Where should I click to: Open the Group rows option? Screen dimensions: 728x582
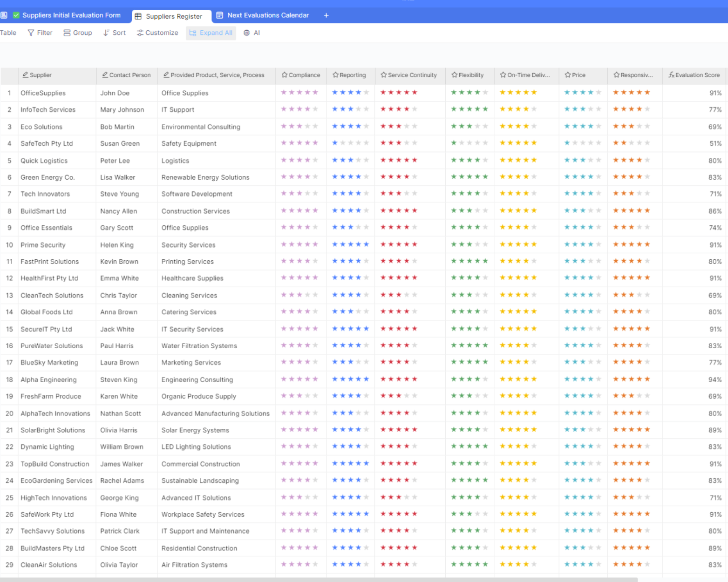coord(77,33)
